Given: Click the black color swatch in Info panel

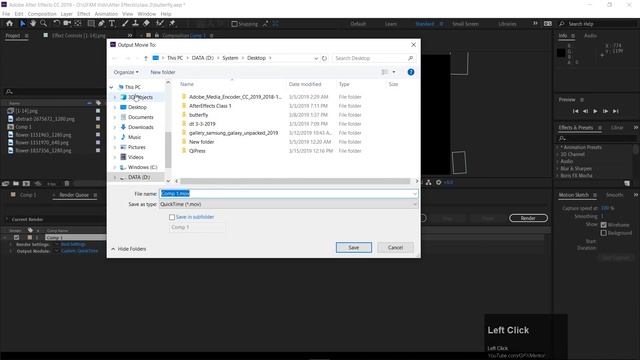Looking at the screenshot, I should pyautogui.click(x=561, y=53).
